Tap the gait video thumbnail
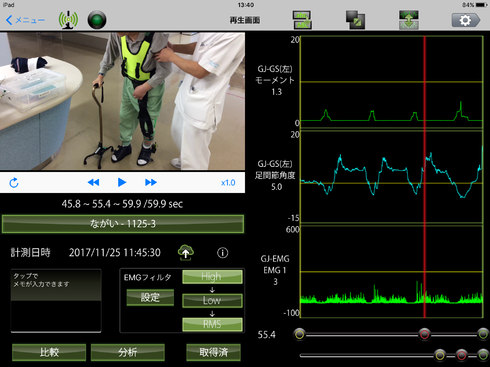This screenshot has height=367, width=490. pos(122,101)
